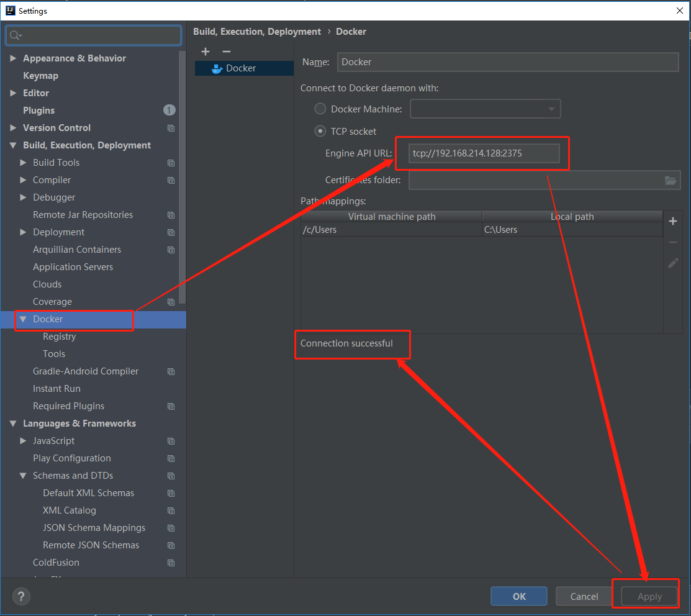Add a new path mapping

(x=673, y=221)
